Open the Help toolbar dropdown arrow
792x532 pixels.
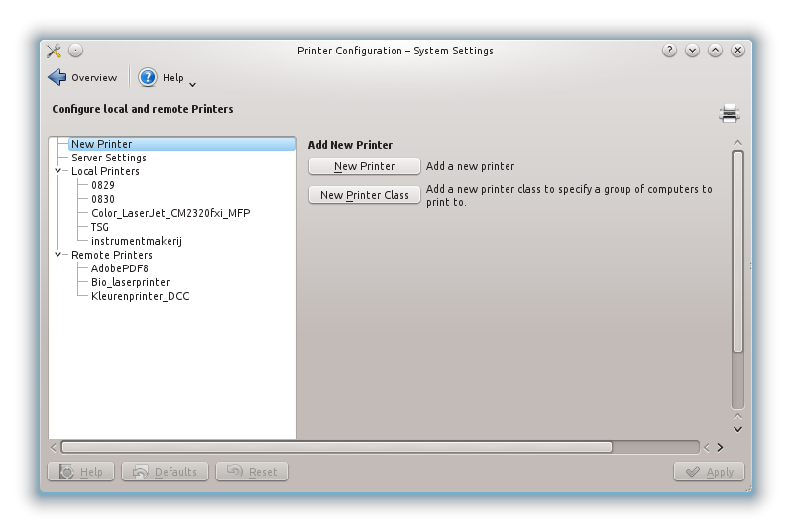192,84
